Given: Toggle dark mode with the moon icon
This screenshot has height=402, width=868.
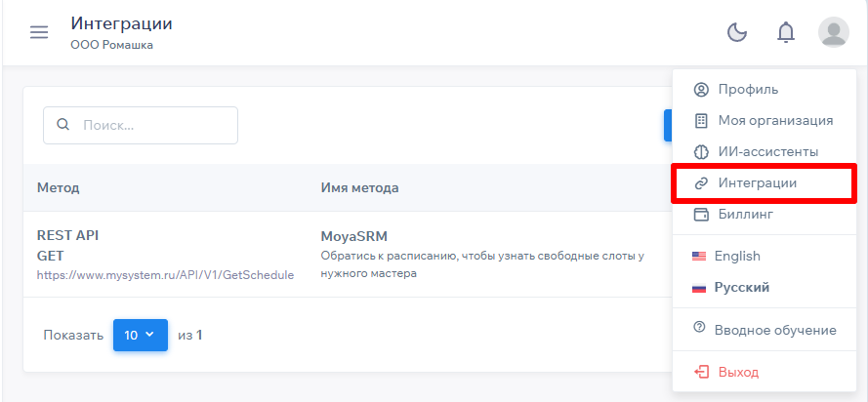Looking at the screenshot, I should click(x=737, y=32).
